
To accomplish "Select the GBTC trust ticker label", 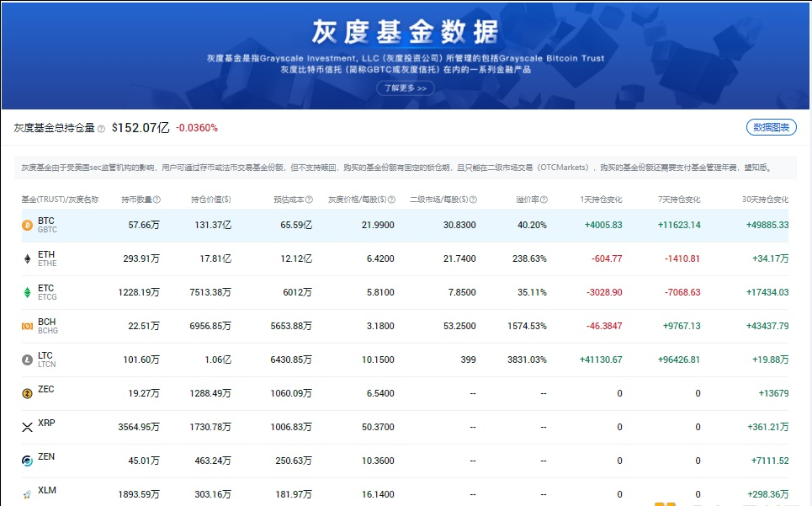I will (47, 230).
